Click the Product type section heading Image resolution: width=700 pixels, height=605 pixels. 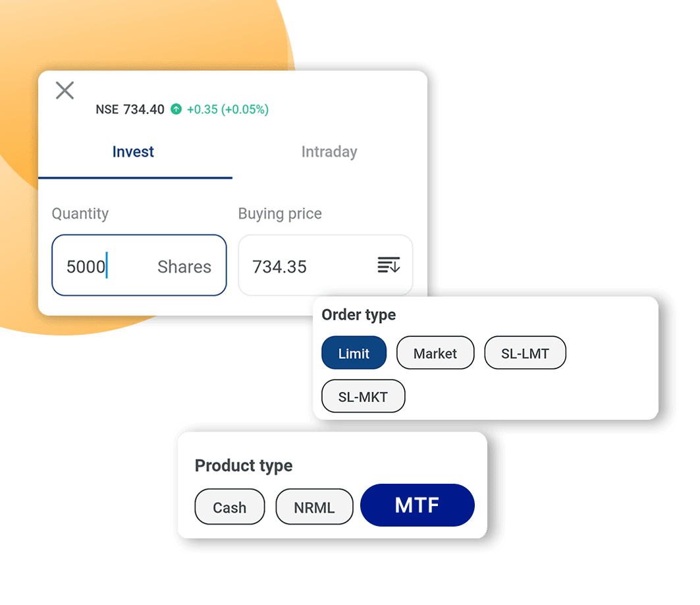pos(243,466)
